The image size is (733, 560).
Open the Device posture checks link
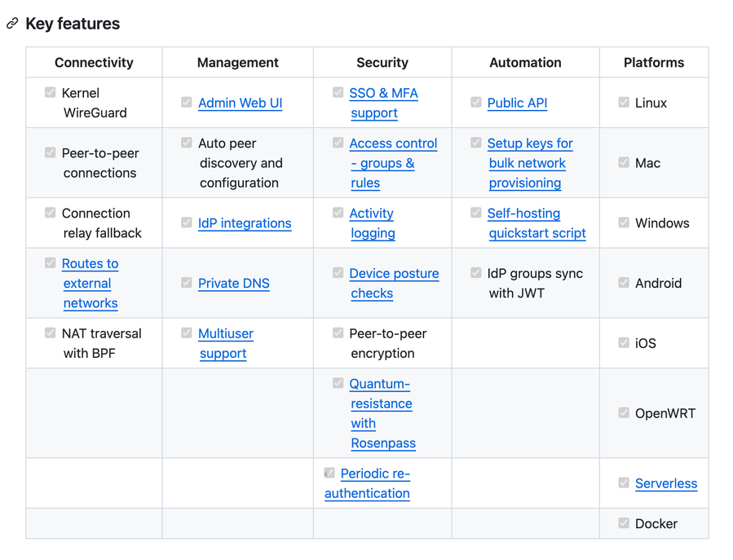(394, 274)
